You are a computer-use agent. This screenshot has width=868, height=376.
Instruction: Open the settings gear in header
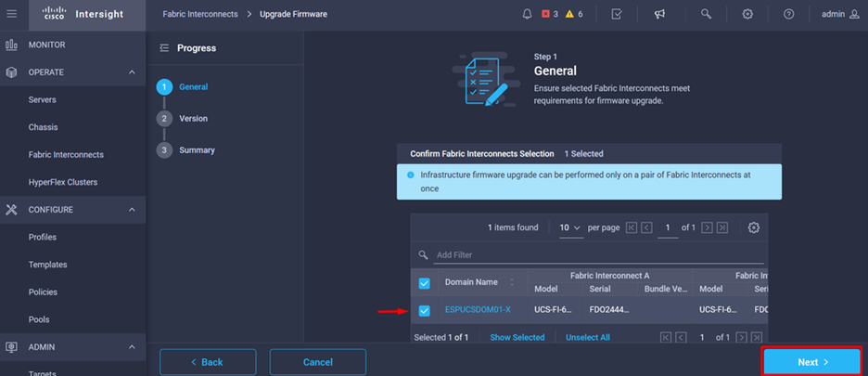click(x=747, y=14)
